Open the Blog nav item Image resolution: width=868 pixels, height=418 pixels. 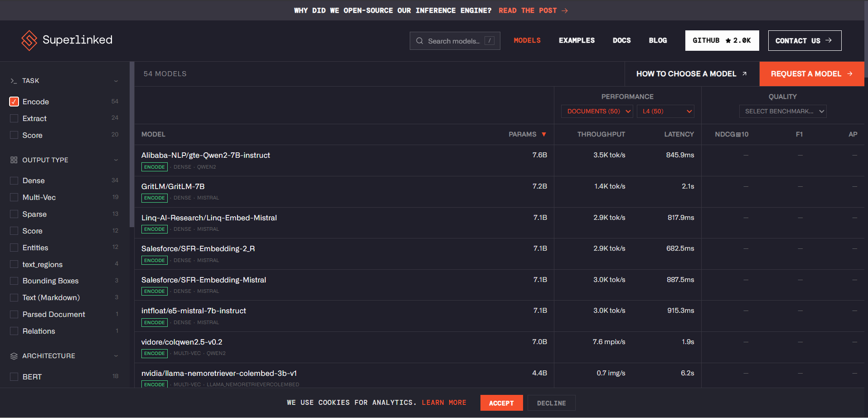pos(658,40)
